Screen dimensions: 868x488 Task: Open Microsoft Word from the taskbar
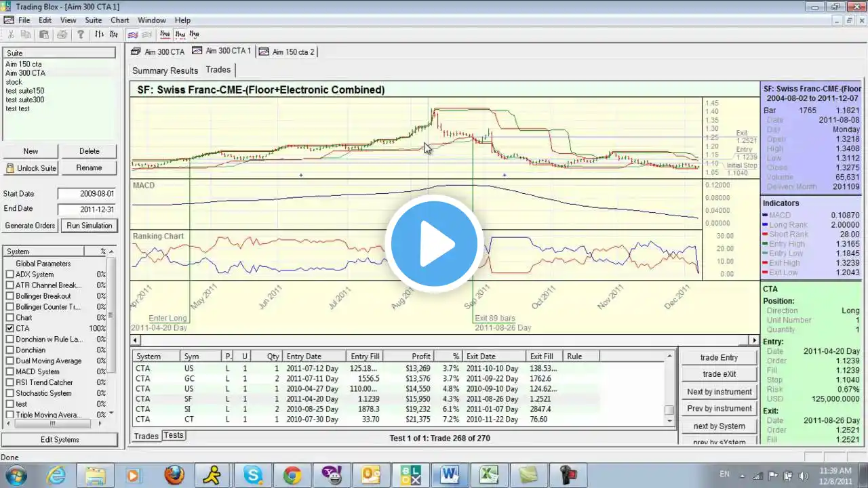(x=450, y=475)
